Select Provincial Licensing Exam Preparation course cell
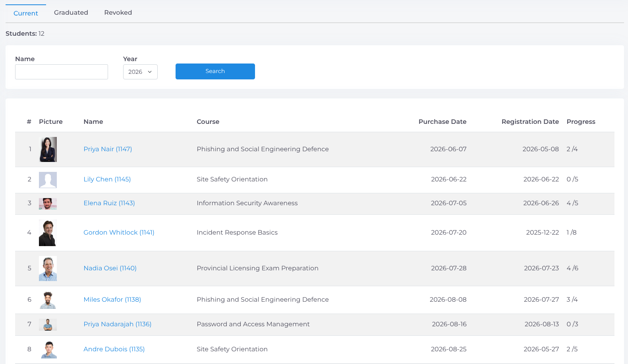Image resolution: width=628 pixels, height=364 pixels. [x=257, y=268]
